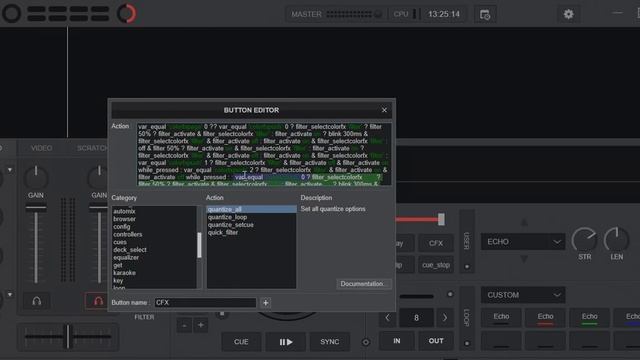Image resolution: width=640 pixels, height=360 pixels.
Task: Click the pitch plus button
Action: pyautogui.click(x=201, y=325)
